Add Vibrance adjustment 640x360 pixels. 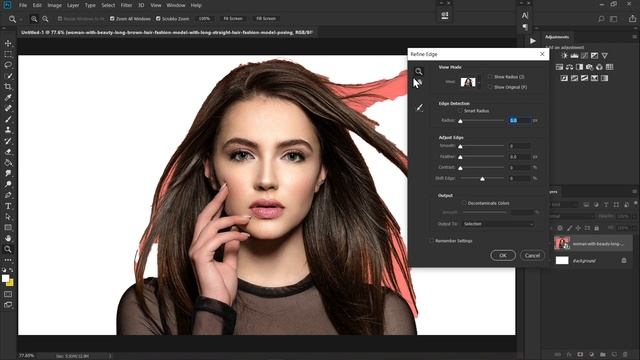click(604, 56)
